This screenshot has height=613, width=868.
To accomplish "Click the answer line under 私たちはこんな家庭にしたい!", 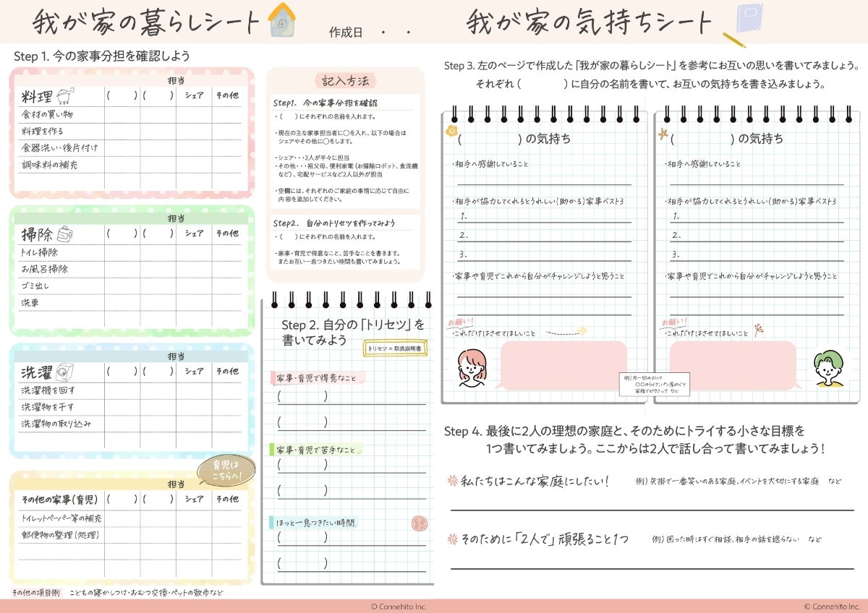I will pyautogui.click(x=652, y=510).
